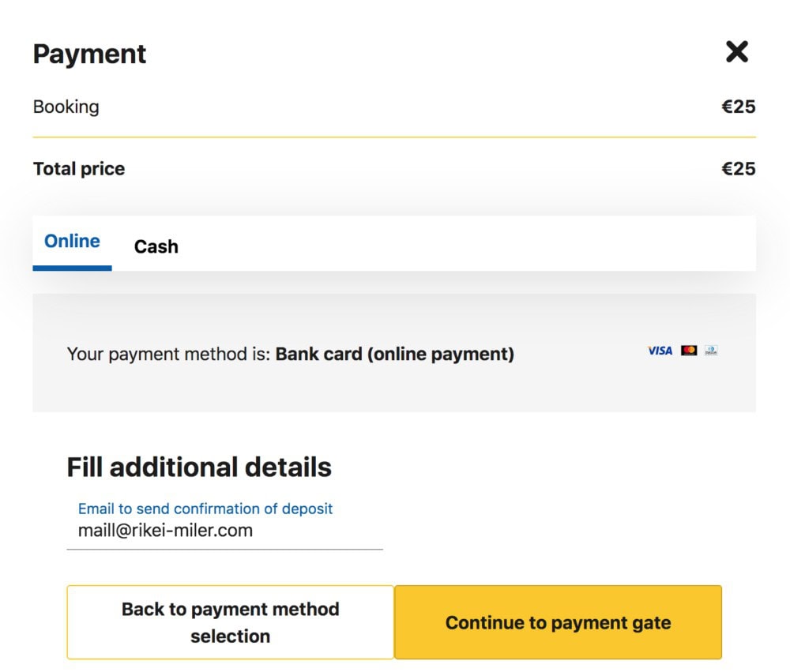The height and width of the screenshot is (672, 790).
Task: Go back to payment method selection
Action: [x=230, y=622]
